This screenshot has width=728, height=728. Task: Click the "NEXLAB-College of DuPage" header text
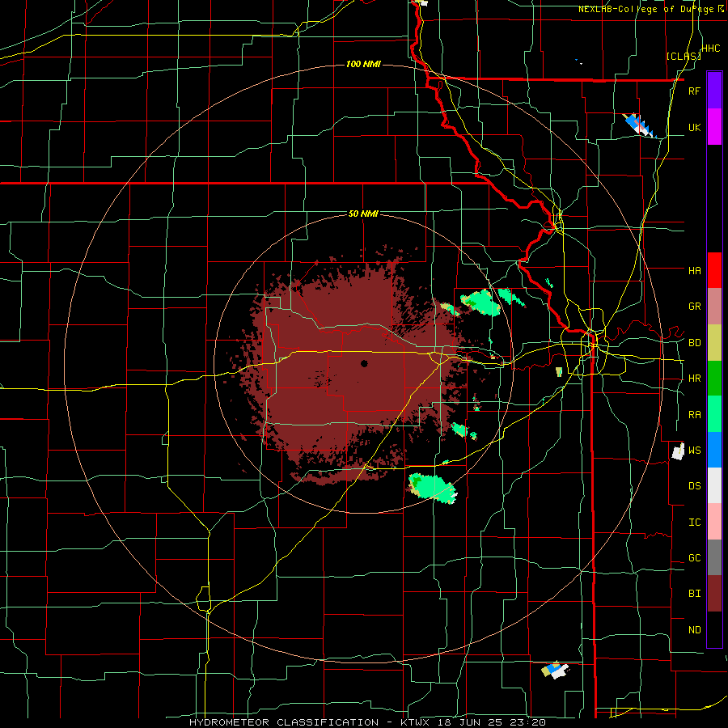(x=647, y=9)
